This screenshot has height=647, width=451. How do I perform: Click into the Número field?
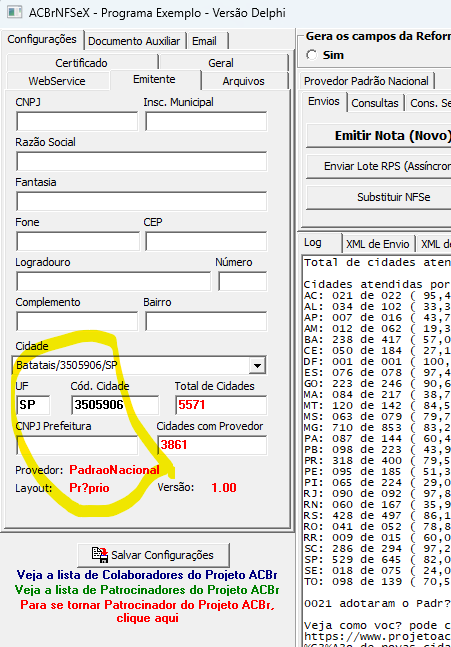click(243, 282)
